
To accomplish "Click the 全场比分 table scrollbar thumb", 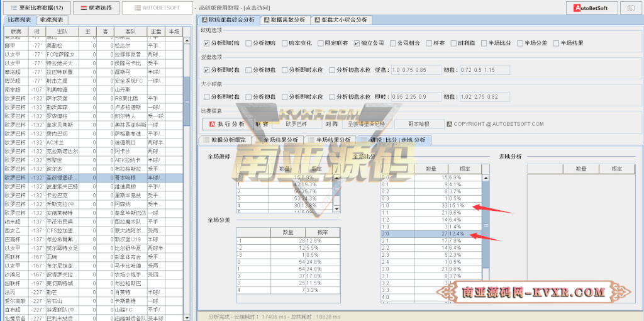I will (x=486, y=225).
